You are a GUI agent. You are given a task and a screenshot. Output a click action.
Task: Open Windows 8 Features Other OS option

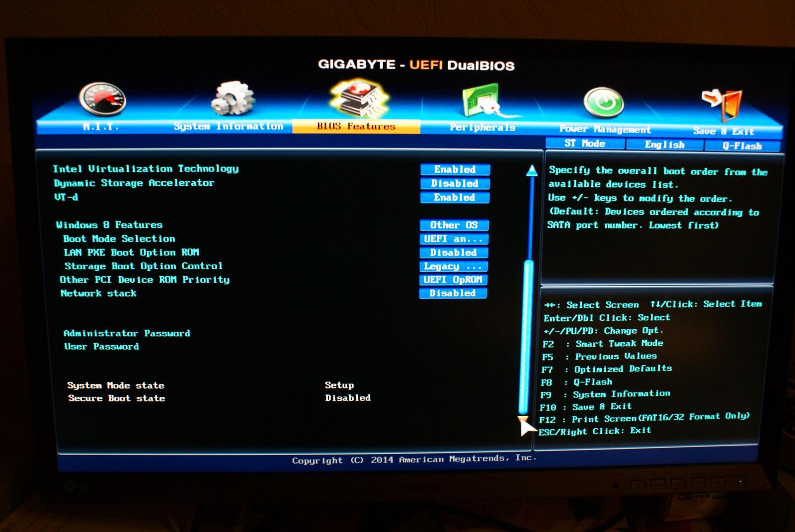click(x=454, y=225)
